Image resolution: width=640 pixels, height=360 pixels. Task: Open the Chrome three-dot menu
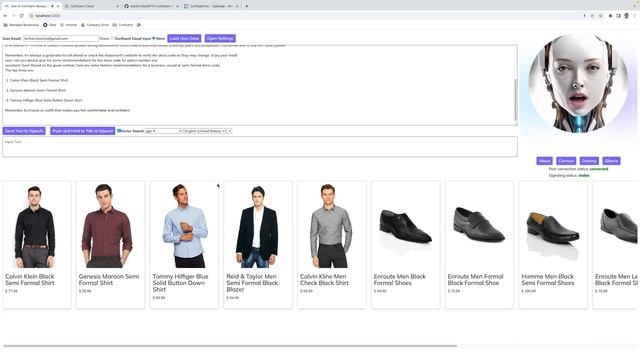[634, 16]
